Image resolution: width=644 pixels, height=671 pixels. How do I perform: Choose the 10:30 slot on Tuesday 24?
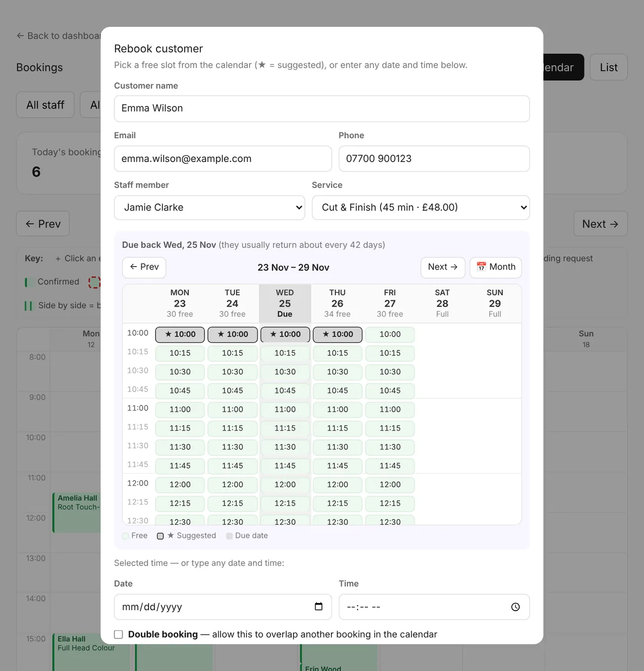coord(232,372)
